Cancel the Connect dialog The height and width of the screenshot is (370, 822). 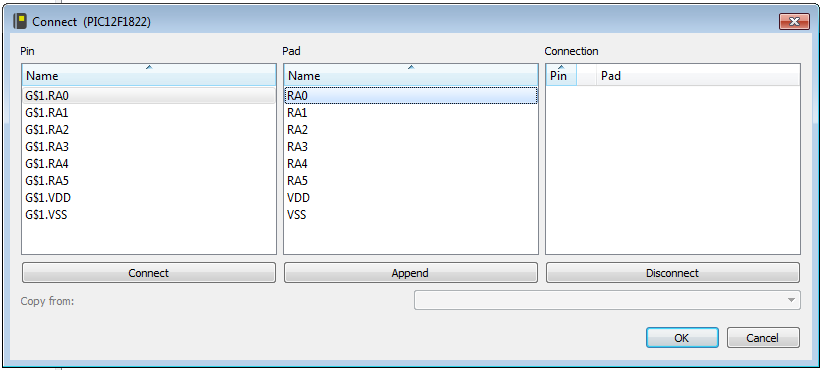pyautogui.click(x=763, y=338)
